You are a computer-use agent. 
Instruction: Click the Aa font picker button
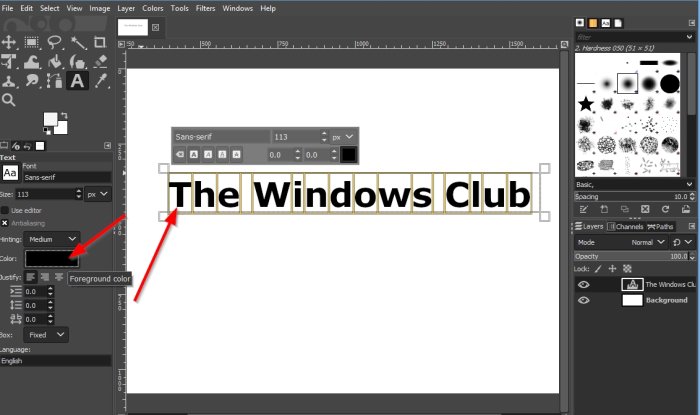tap(10, 173)
